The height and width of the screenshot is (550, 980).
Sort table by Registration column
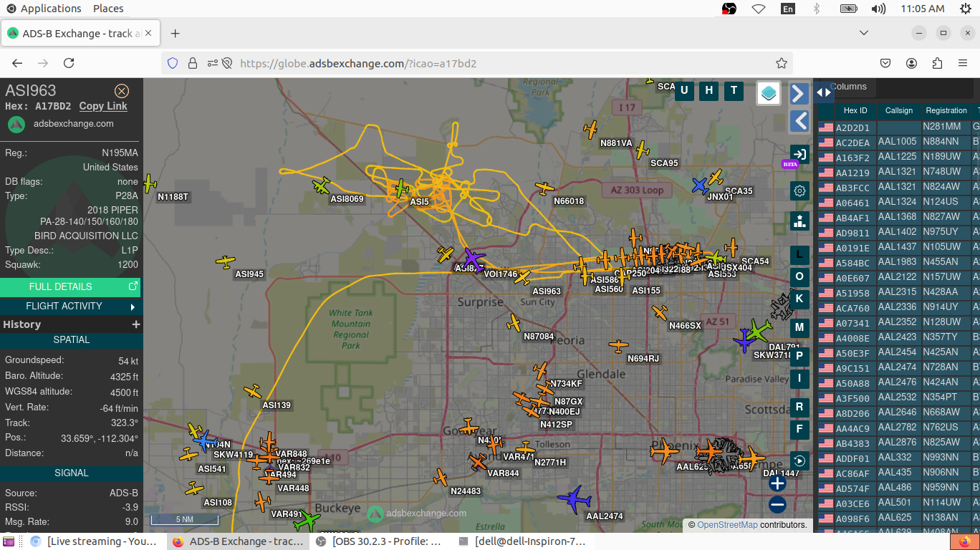tap(946, 110)
